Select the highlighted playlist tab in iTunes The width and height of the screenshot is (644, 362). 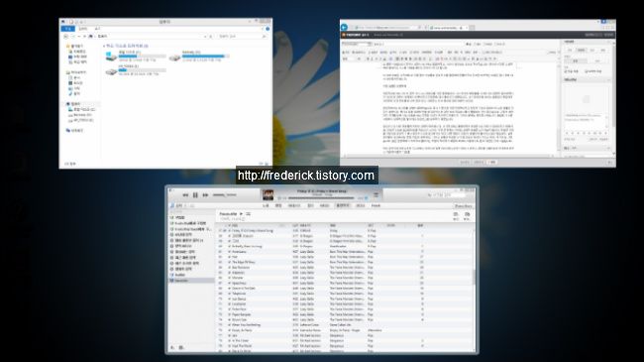(x=344, y=205)
